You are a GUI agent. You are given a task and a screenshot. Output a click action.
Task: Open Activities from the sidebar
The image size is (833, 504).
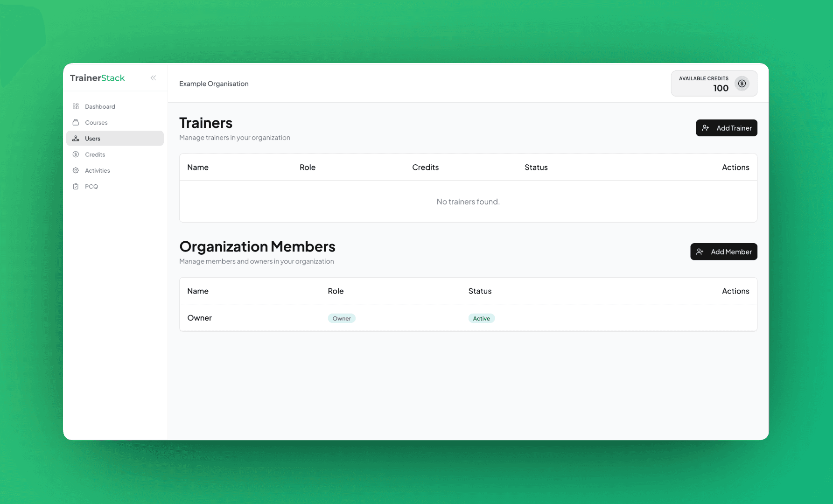click(97, 170)
